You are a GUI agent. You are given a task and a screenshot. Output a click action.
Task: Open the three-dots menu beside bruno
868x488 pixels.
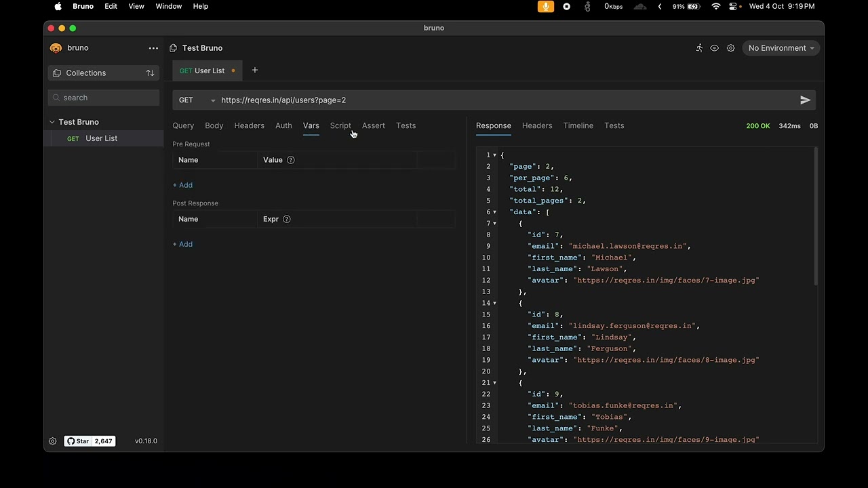(153, 48)
